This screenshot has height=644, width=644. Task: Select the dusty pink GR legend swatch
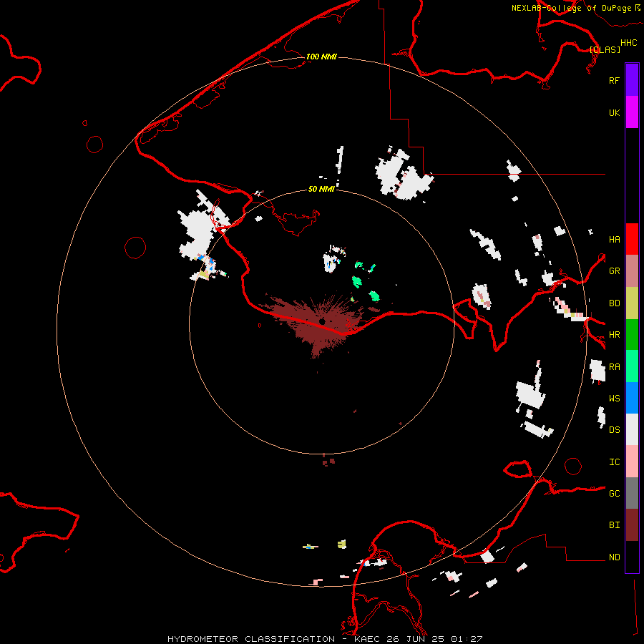pos(632,271)
